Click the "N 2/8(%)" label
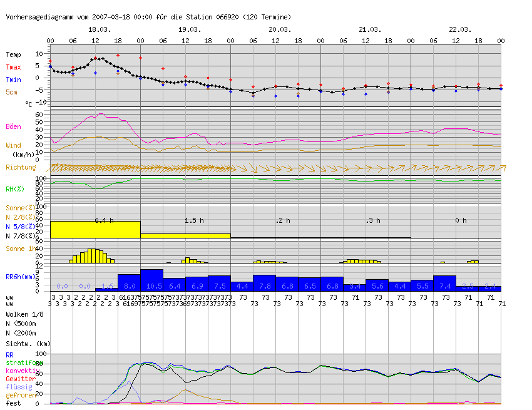Image resolution: width=532 pixels, height=410 pixels. pyautogui.click(x=21, y=217)
